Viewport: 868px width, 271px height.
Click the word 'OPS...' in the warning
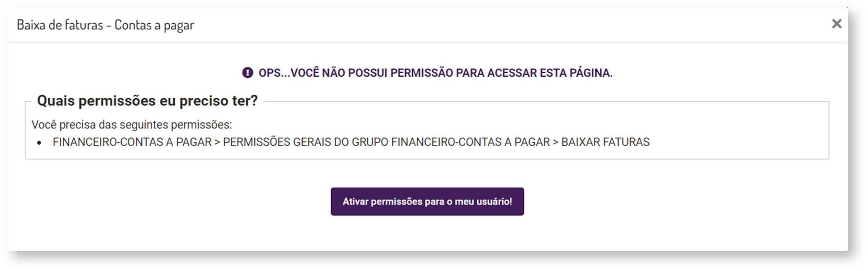274,73
